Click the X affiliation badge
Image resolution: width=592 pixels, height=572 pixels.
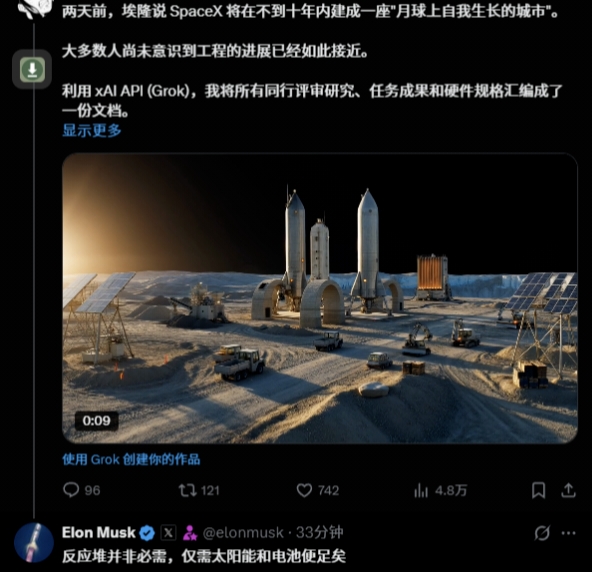[x=168, y=533]
